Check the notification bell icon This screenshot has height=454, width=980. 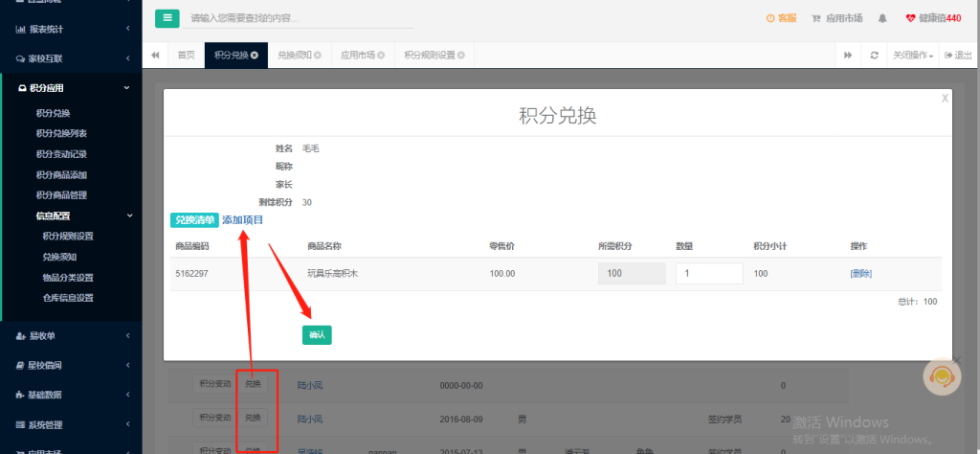882,18
